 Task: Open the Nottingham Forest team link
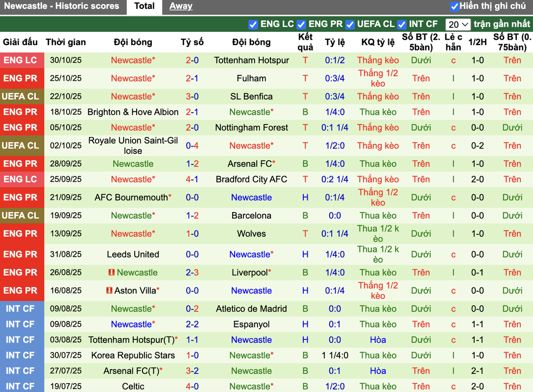click(x=251, y=127)
